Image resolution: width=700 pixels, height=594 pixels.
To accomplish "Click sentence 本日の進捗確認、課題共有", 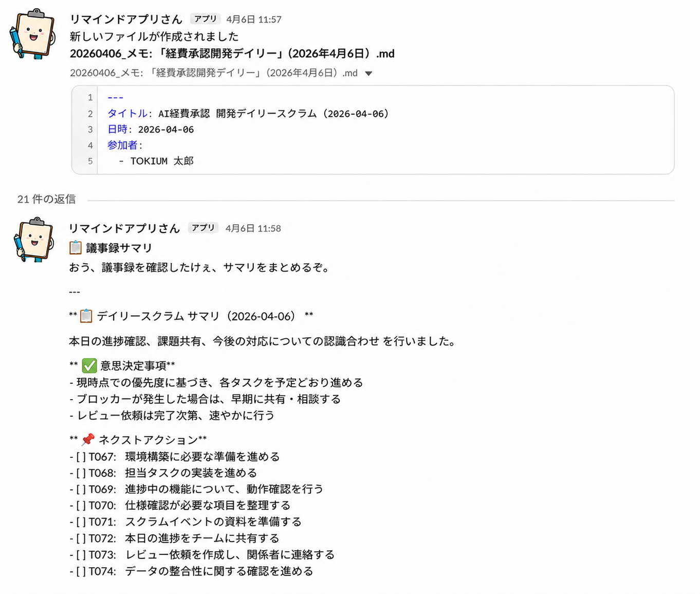I will [262, 341].
